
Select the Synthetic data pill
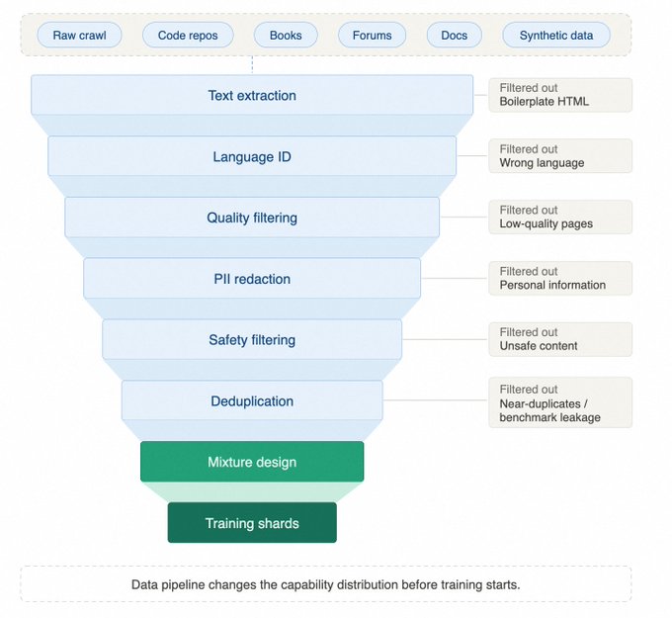pos(556,36)
